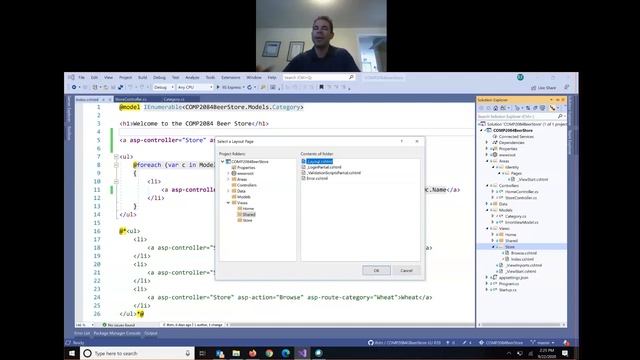This screenshot has height=360, width=640.
Task: Click the GitHub repository status bar icon
Action: pyautogui.click(x=371, y=342)
